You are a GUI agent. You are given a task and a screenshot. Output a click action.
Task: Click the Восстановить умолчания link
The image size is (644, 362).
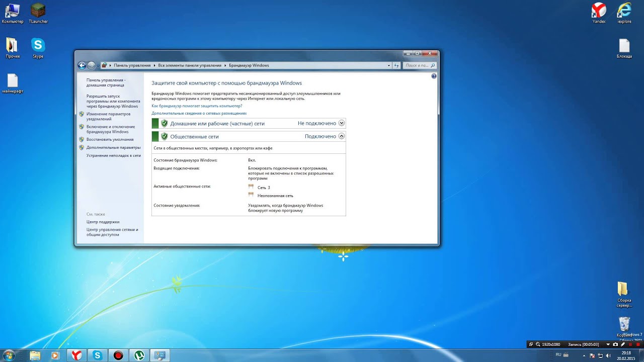(x=110, y=139)
